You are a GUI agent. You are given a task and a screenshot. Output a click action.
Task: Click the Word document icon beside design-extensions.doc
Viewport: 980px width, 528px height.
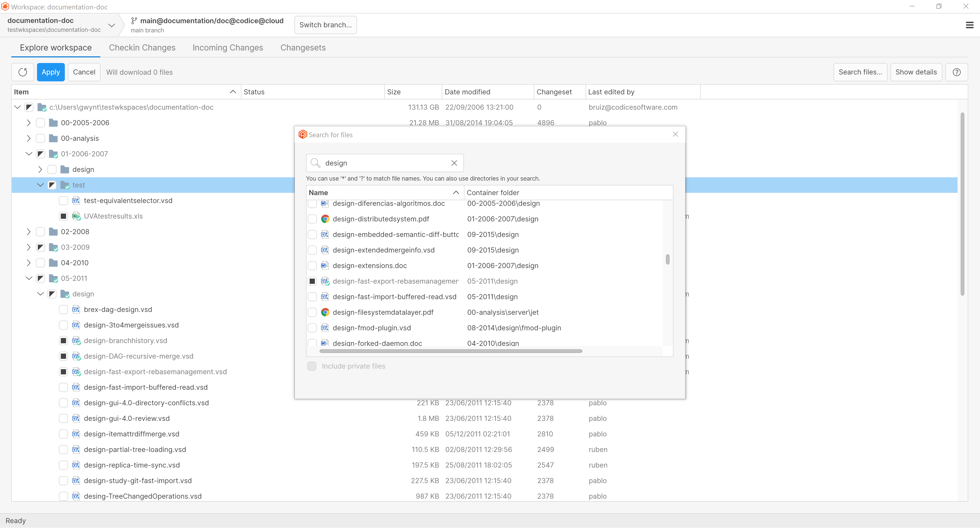(324, 265)
